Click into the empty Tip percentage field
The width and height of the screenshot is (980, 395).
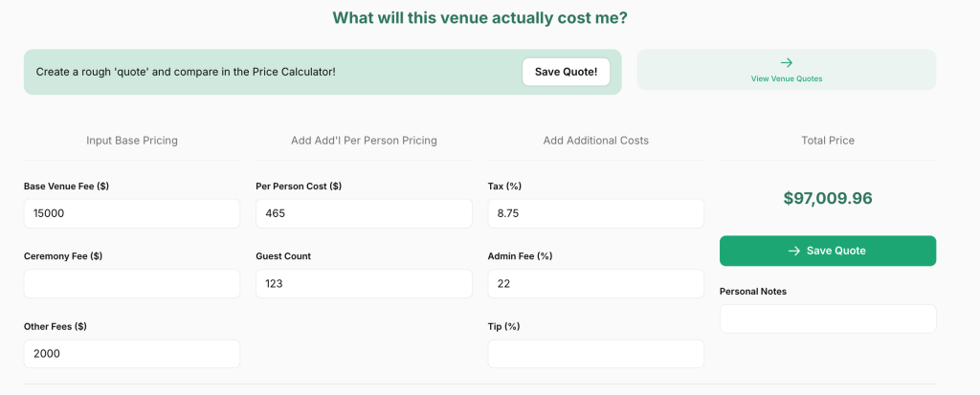click(595, 354)
